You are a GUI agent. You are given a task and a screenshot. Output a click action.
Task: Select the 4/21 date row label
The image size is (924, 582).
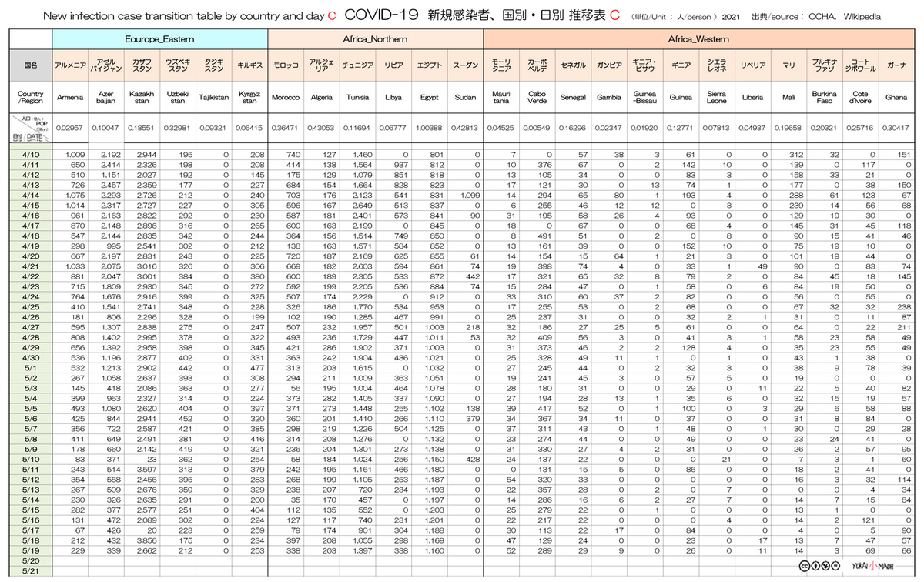point(31,265)
